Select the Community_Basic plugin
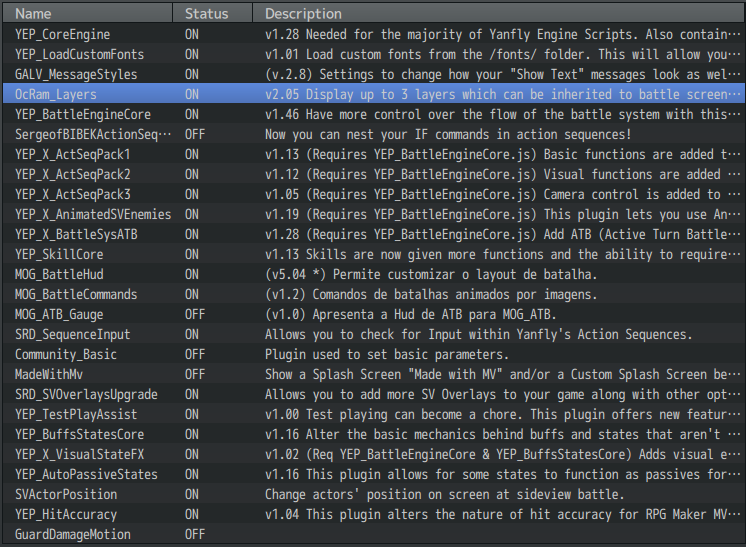 click(x=66, y=354)
